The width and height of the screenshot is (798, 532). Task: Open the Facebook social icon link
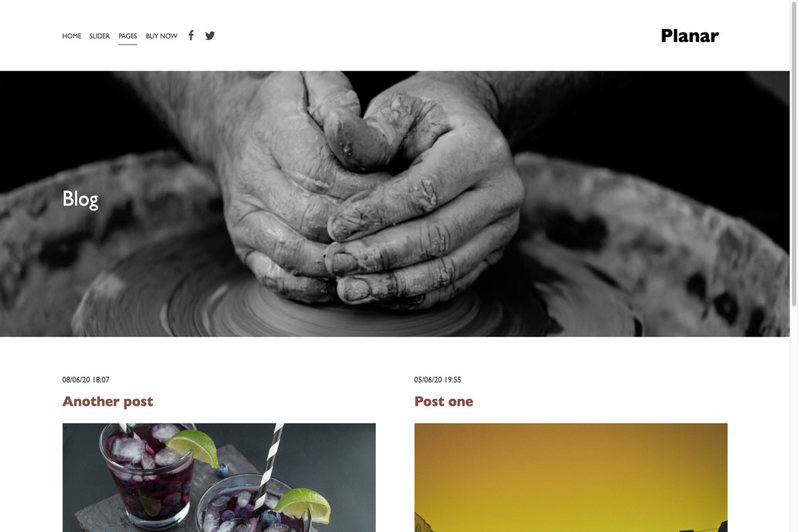pos(191,35)
